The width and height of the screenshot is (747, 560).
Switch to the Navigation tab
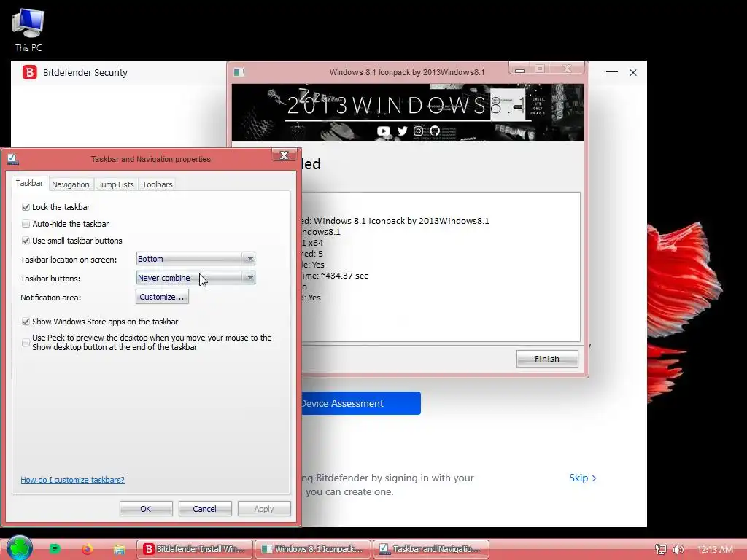click(x=71, y=184)
